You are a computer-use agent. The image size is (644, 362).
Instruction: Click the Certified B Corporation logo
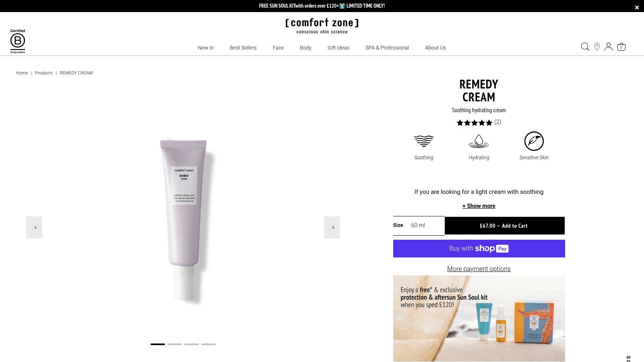tap(18, 41)
